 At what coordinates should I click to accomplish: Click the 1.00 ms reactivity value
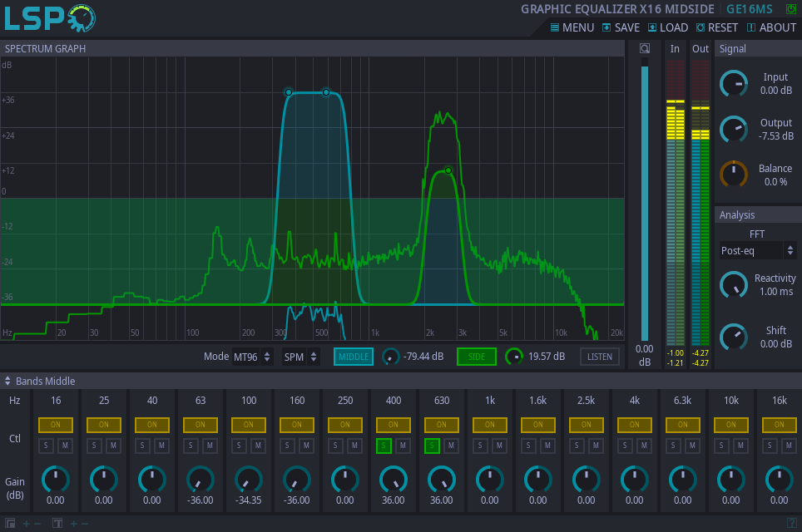(x=776, y=291)
